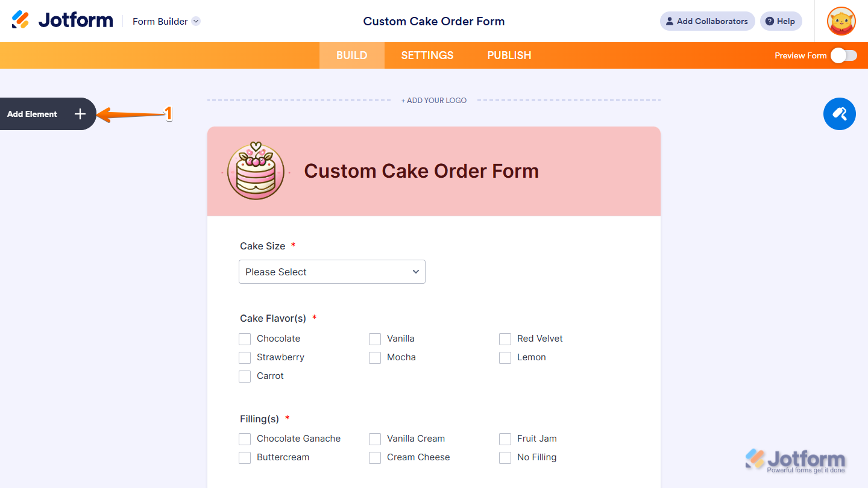Open the Cake Size dropdown
The width and height of the screenshot is (868, 488).
(x=332, y=272)
